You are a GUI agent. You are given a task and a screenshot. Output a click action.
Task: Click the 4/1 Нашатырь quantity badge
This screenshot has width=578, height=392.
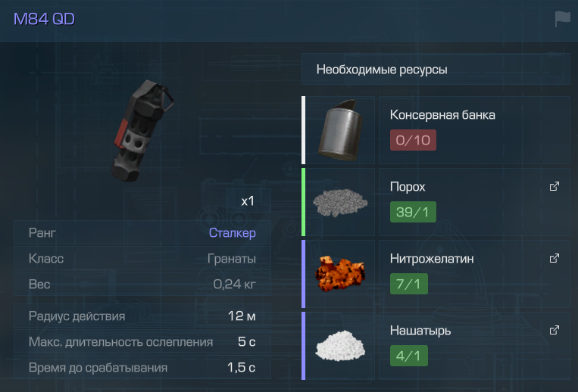409,356
